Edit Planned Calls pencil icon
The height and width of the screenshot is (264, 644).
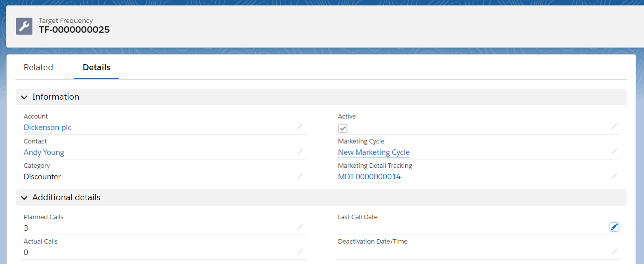click(x=300, y=227)
